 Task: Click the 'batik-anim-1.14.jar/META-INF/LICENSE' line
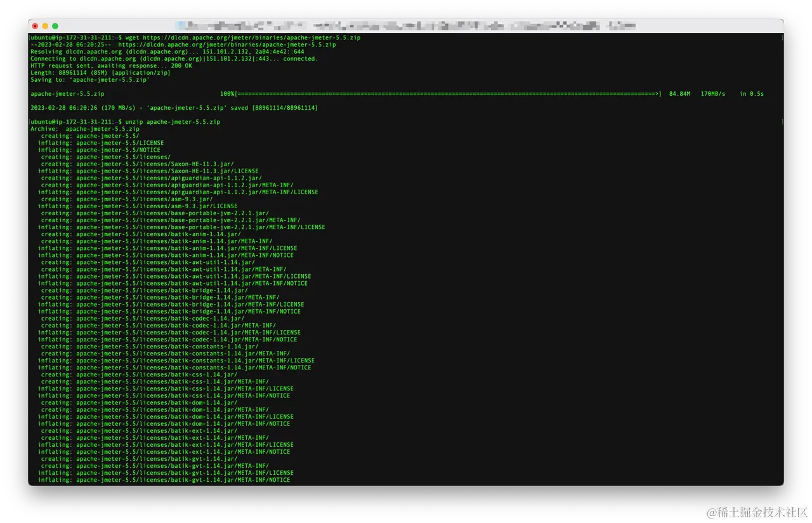click(167, 248)
